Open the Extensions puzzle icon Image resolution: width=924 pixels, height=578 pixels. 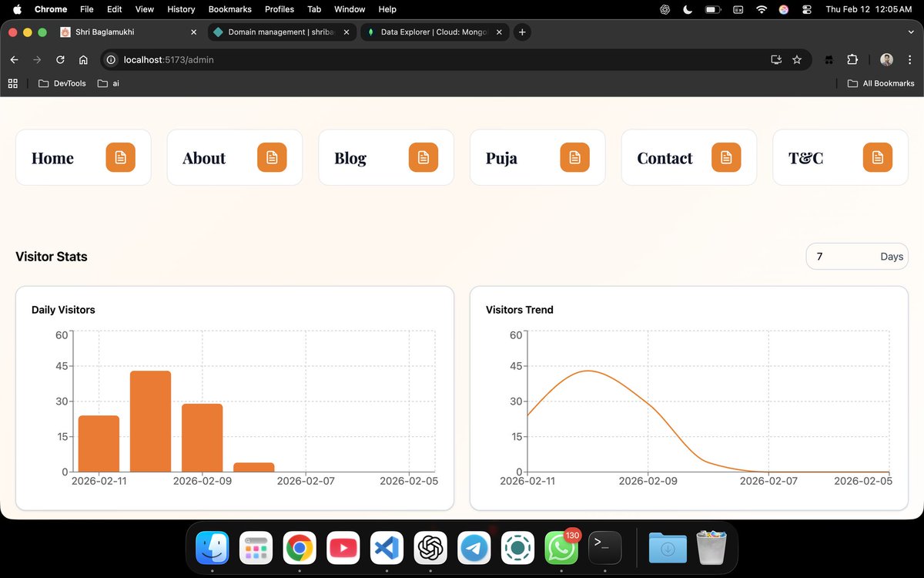[x=852, y=59]
